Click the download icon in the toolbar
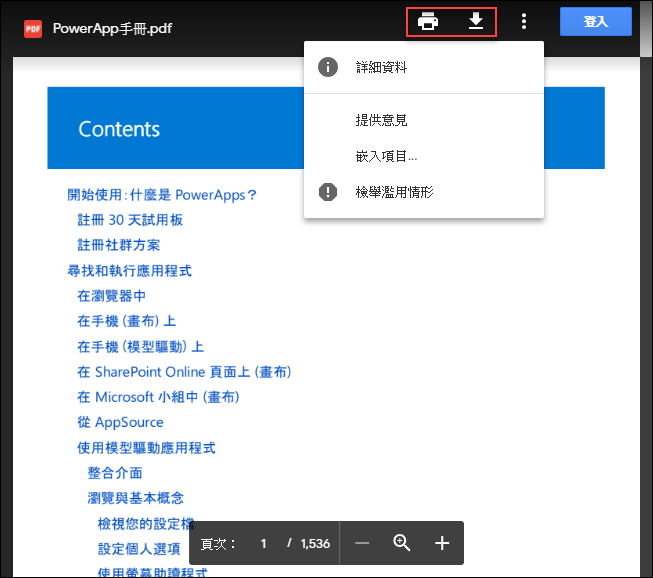The height and width of the screenshot is (578, 653). [x=476, y=21]
